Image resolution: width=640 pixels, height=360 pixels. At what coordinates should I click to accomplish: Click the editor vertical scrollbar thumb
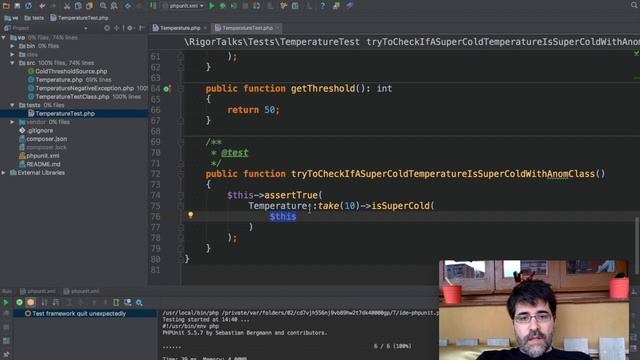(637, 245)
